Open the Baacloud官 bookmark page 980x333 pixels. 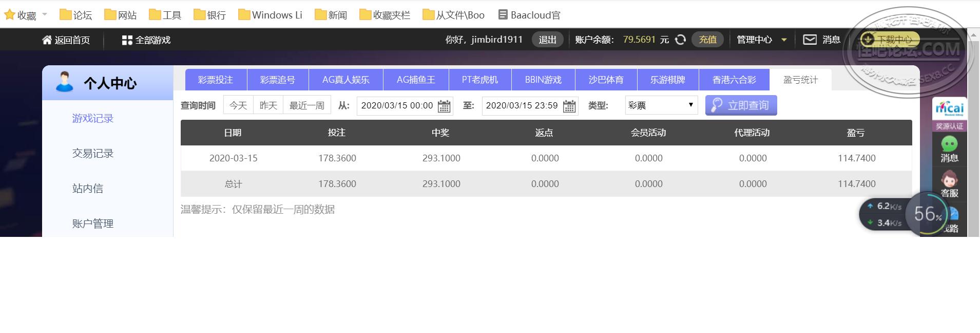[x=529, y=15]
